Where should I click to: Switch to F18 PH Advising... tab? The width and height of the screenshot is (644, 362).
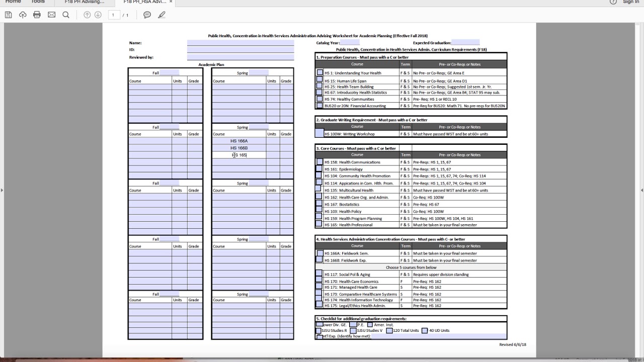click(85, 2)
